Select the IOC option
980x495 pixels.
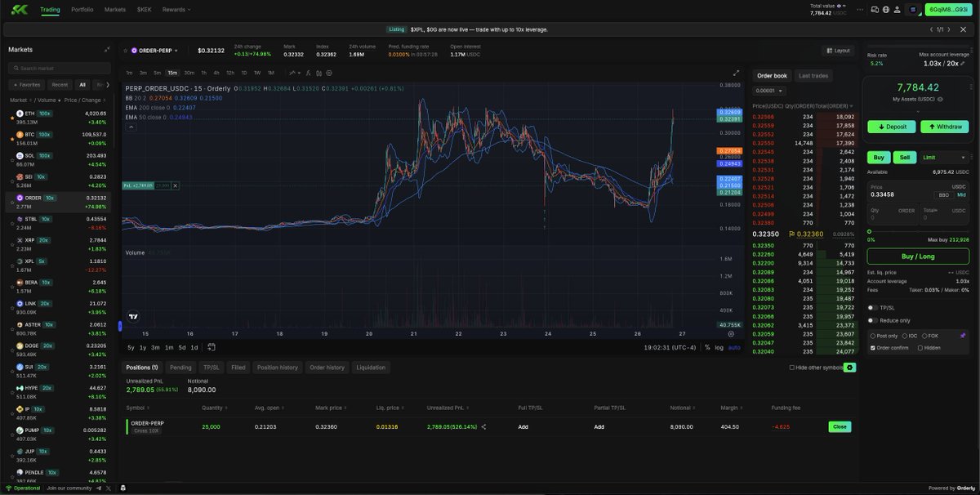(904, 336)
